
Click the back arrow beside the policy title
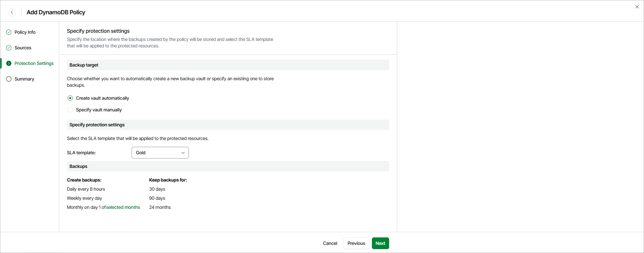pyautogui.click(x=12, y=12)
